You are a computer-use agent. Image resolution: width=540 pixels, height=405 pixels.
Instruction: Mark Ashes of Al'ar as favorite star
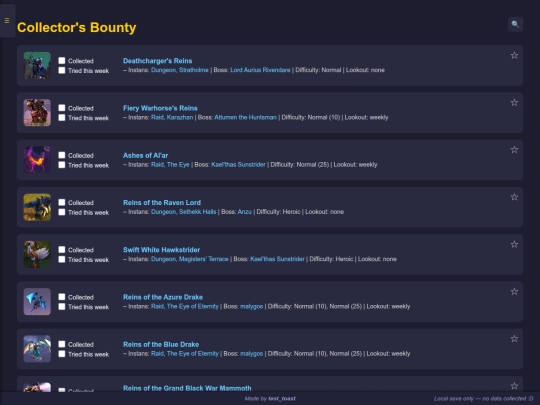point(514,150)
